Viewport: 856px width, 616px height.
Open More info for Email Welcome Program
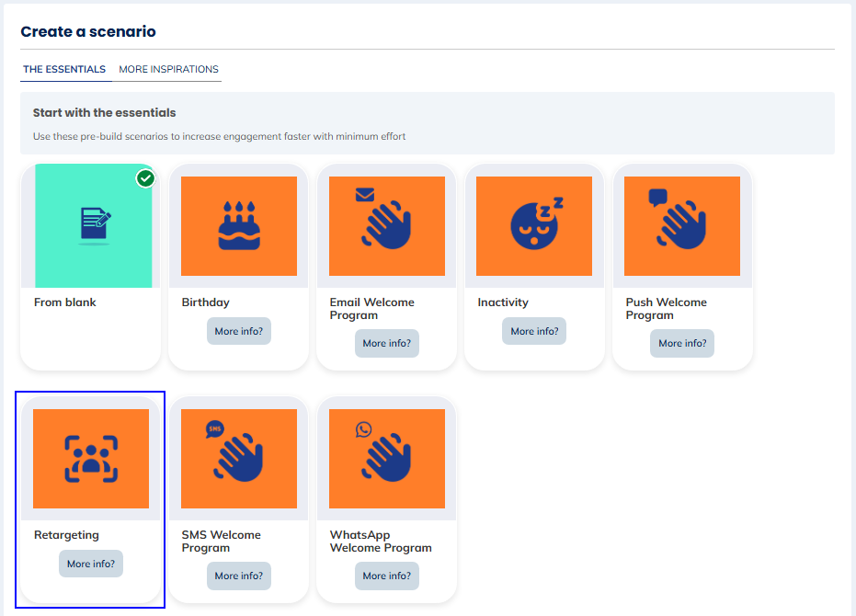(x=386, y=343)
